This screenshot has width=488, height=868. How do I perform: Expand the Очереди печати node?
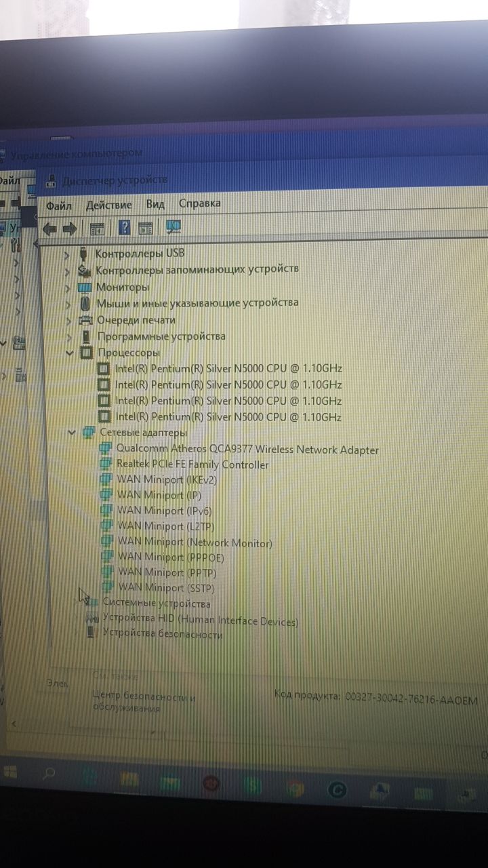68,320
